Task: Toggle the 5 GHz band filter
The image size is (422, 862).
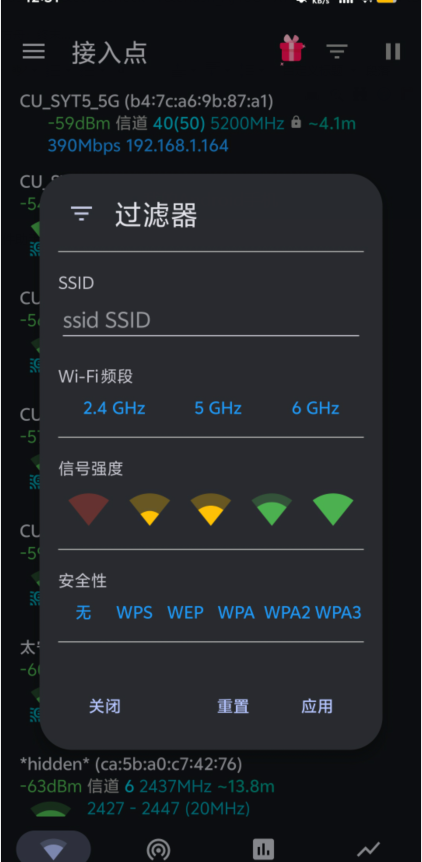Action: click(x=218, y=408)
